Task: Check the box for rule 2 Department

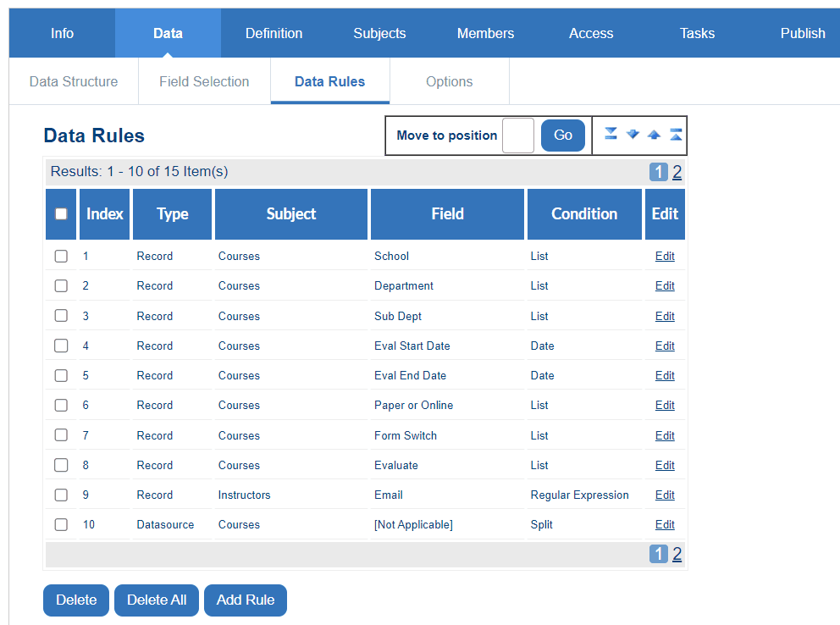Action: [x=61, y=285]
